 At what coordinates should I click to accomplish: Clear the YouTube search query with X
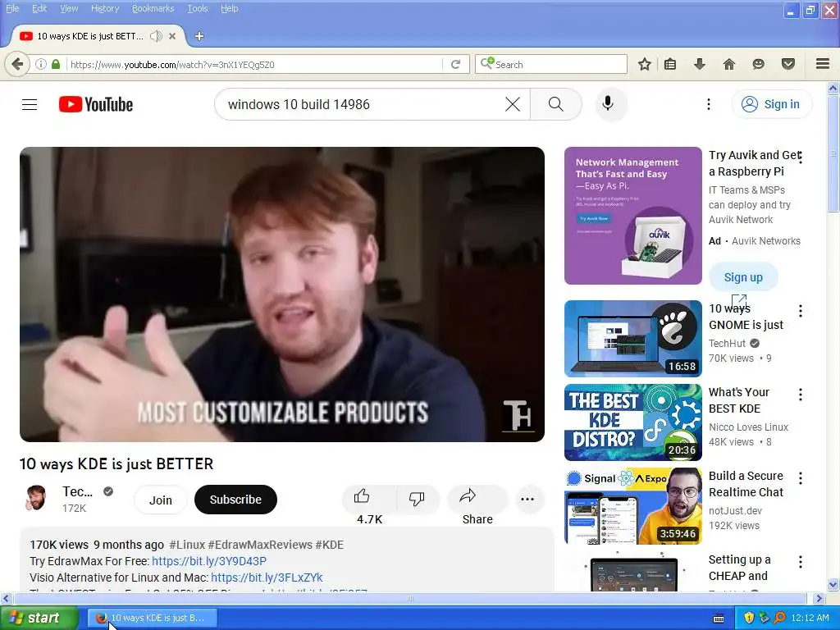pyautogui.click(x=513, y=104)
